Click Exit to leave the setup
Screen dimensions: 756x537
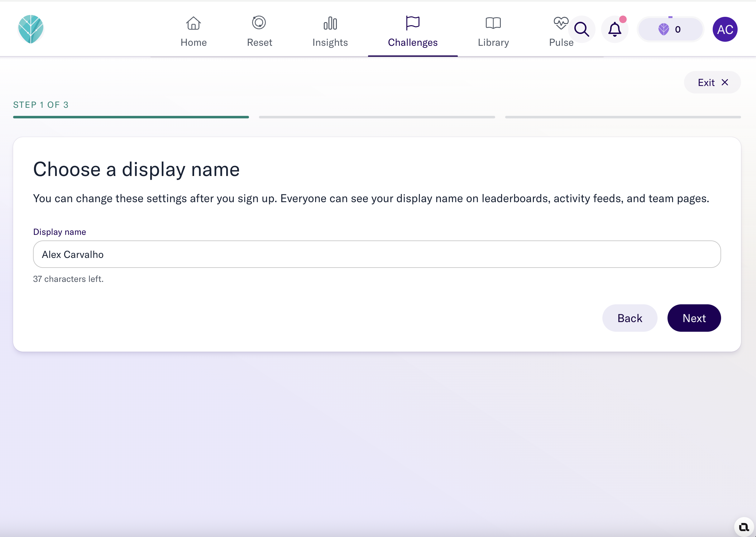(712, 82)
